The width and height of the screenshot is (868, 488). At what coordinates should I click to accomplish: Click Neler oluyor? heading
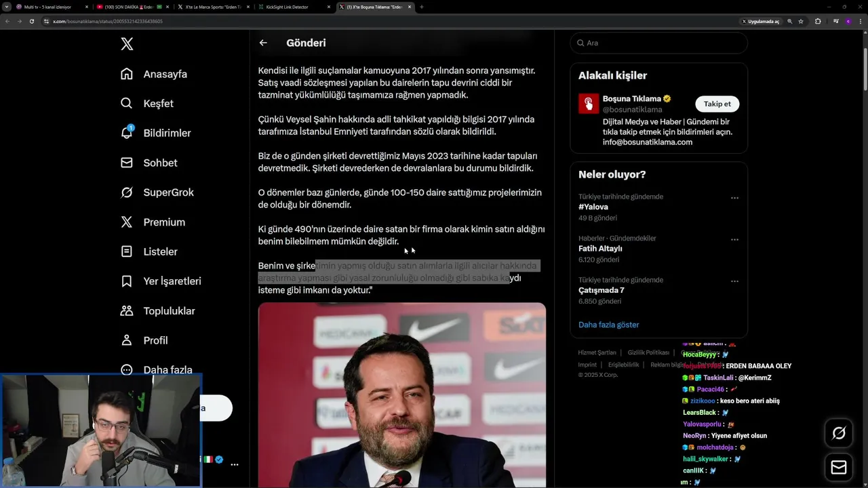(612, 174)
